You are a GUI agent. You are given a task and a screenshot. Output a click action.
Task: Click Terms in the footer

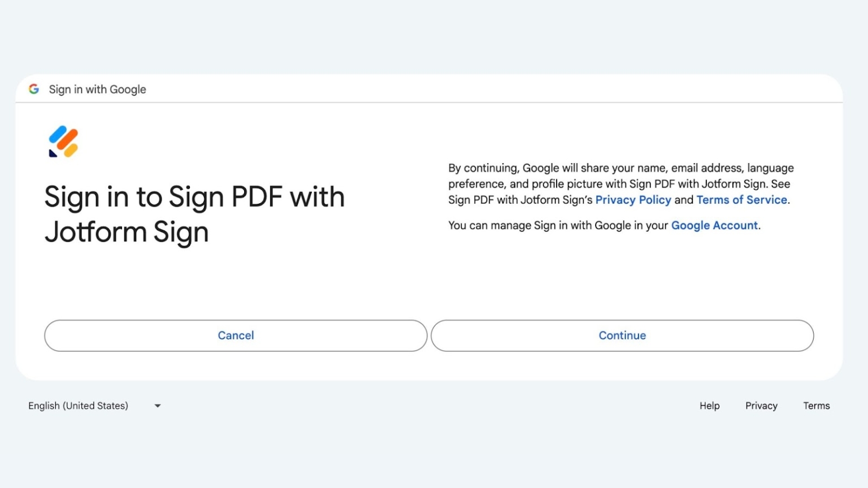click(x=816, y=406)
